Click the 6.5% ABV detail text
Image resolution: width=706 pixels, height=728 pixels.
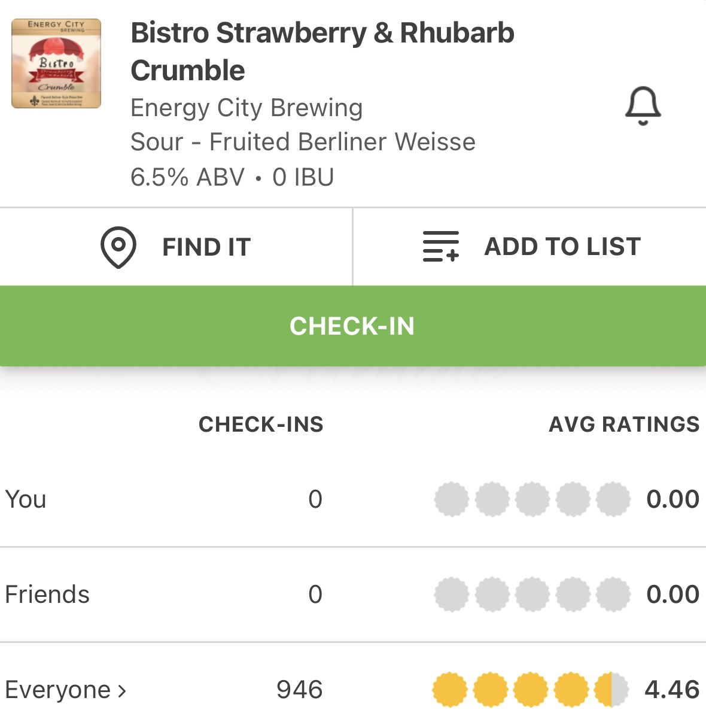tap(187, 177)
